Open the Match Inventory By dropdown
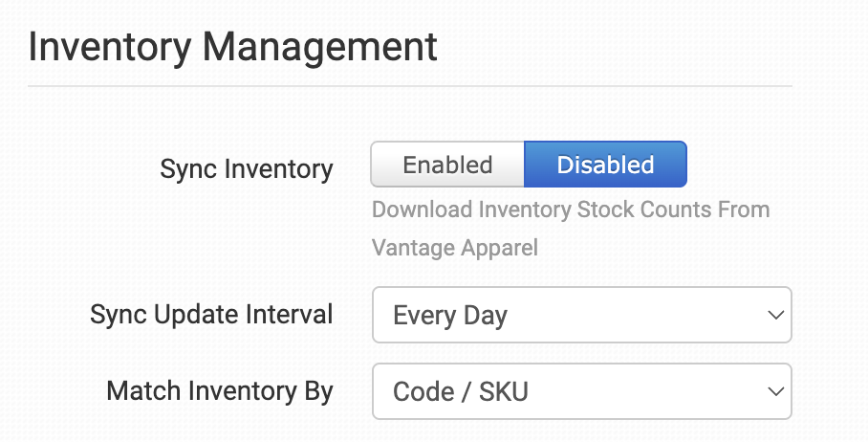The height and width of the screenshot is (442, 868). pos(581,391)
